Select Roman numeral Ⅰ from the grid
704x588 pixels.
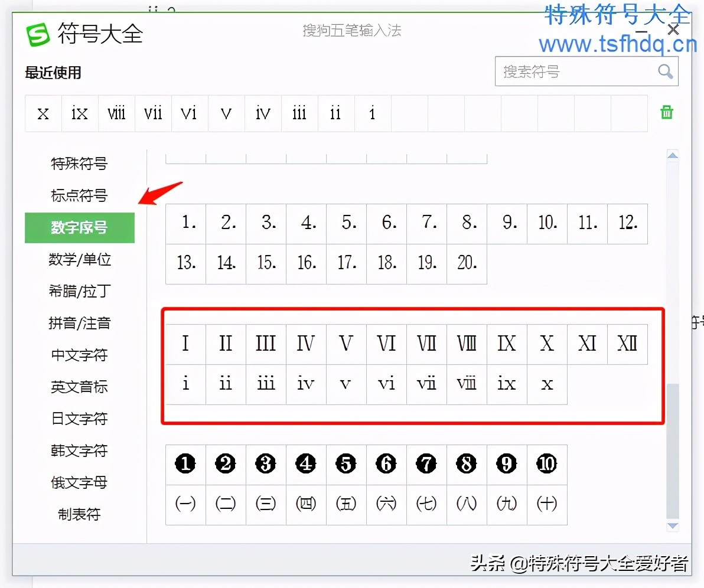(185, 344)
